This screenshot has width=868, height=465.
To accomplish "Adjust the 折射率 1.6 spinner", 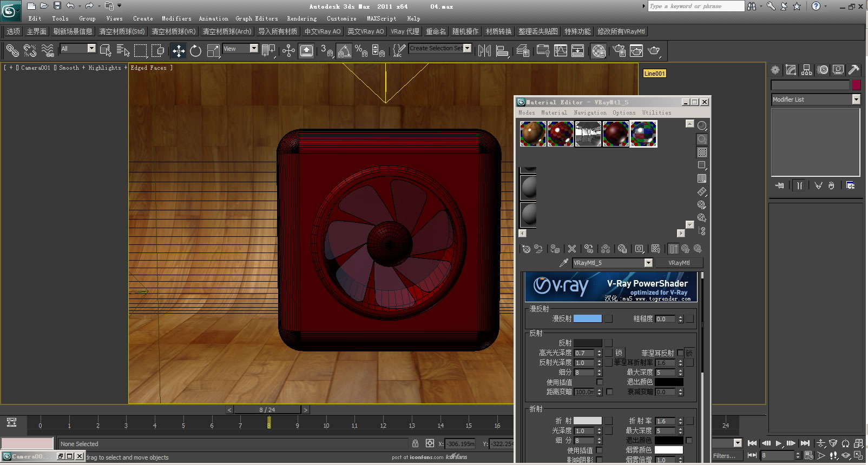I will pyautogui.click(x=680, y=421).
